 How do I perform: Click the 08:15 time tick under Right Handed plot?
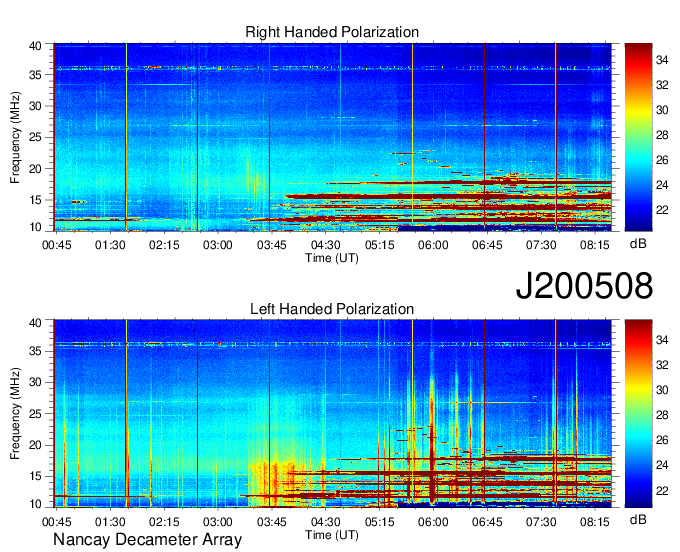point(595,245)
